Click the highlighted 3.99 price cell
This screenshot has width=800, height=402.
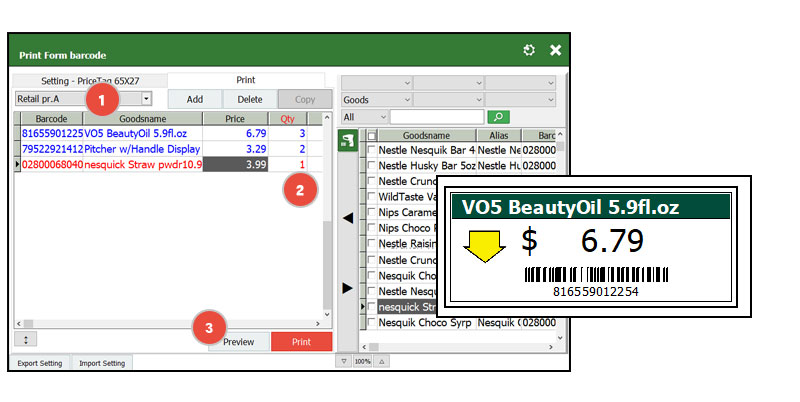click(x=235, y=164)
